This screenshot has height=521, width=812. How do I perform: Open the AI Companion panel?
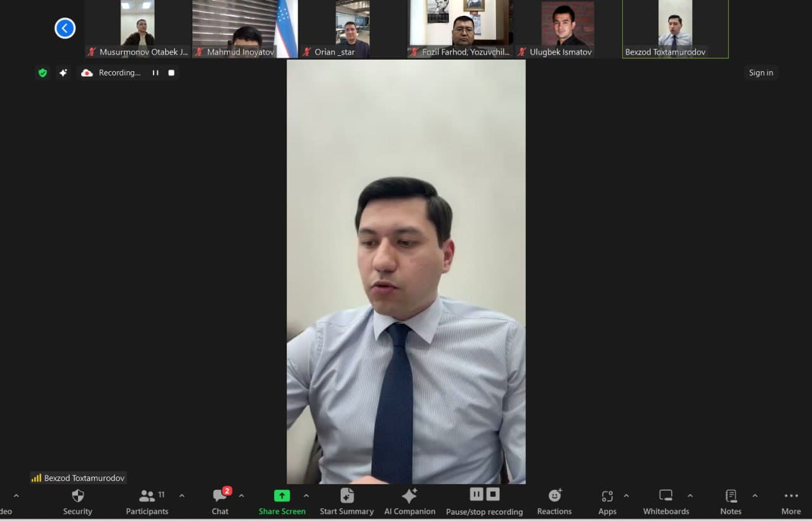coord(410,501)
